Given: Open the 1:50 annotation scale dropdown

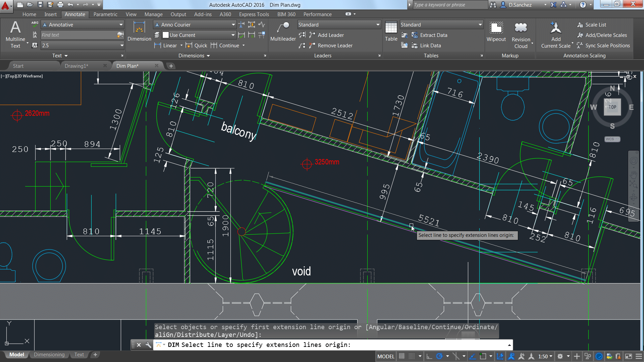Looking at the screenshot, I should point(545,356).
